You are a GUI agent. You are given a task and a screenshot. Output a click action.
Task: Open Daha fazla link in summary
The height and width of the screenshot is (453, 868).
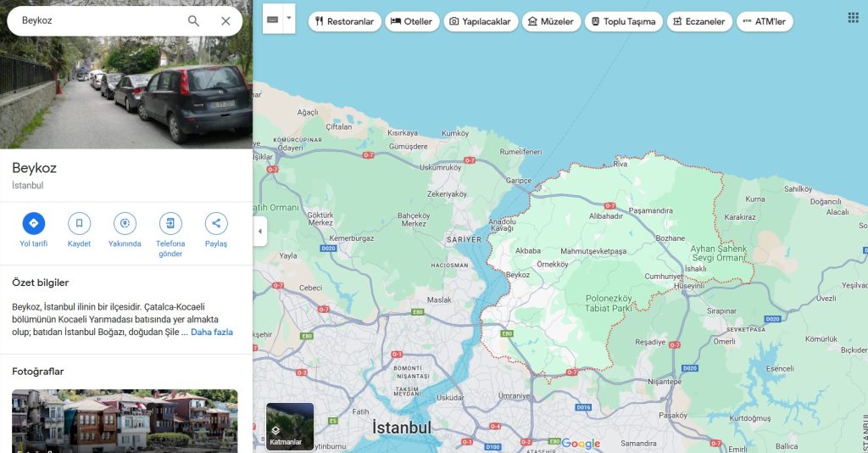[212, 333]
